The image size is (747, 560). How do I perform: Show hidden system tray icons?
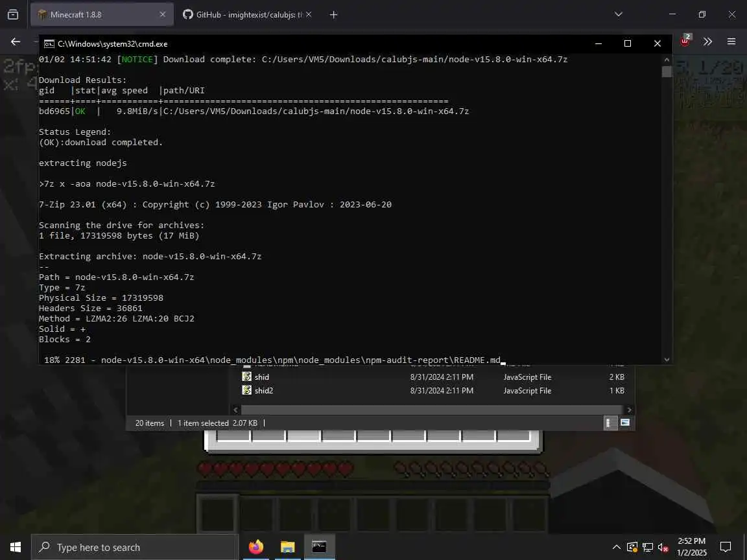[x=617, y=547]
